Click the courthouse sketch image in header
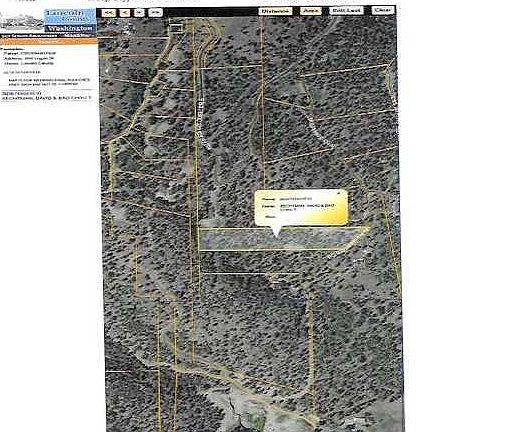 [x=22, y=22]
